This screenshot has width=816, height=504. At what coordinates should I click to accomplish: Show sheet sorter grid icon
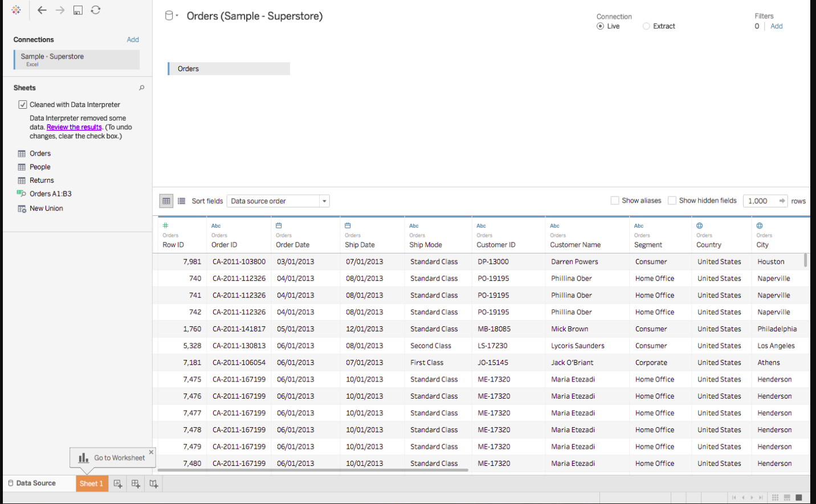775,498
